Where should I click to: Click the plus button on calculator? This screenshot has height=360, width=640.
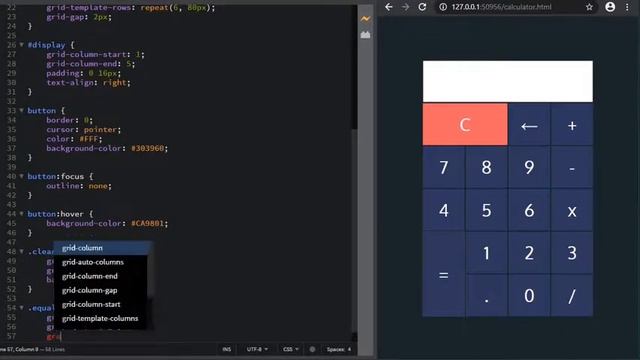click(572, 125)
